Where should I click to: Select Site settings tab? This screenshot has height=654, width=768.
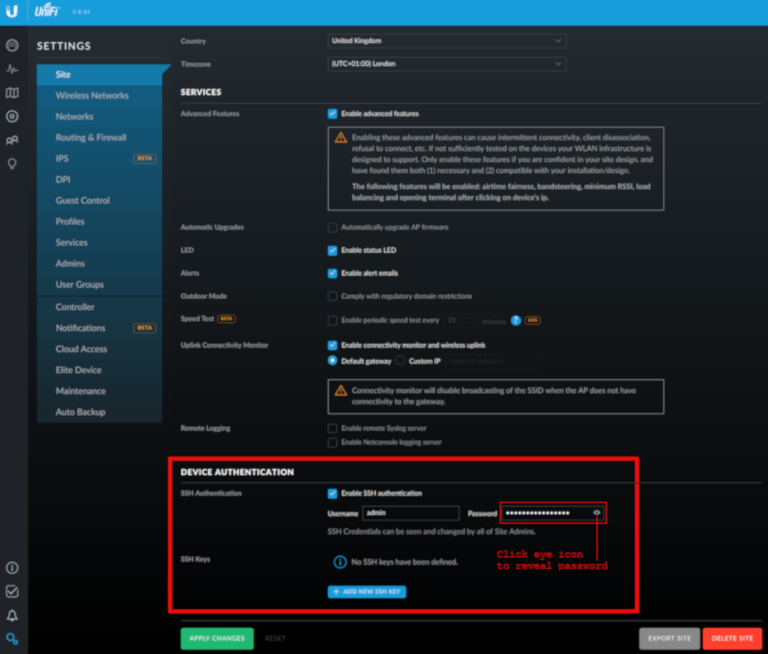99,74
